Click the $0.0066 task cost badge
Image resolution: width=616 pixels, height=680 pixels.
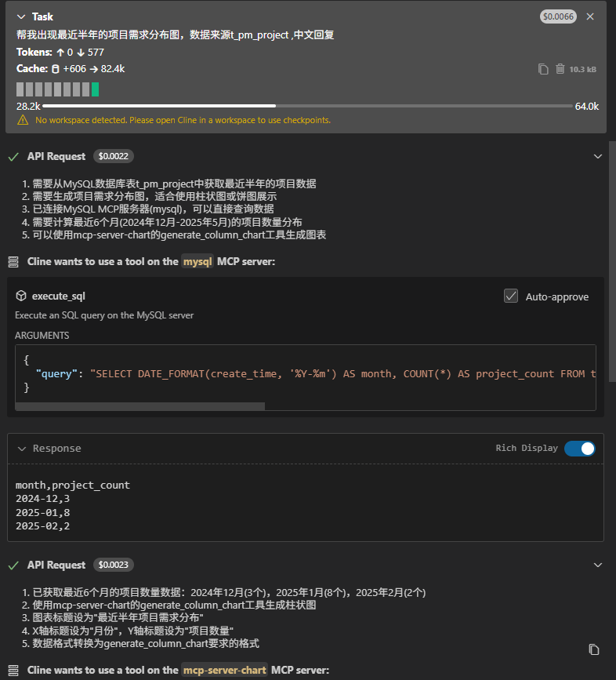tap(557, 16)
